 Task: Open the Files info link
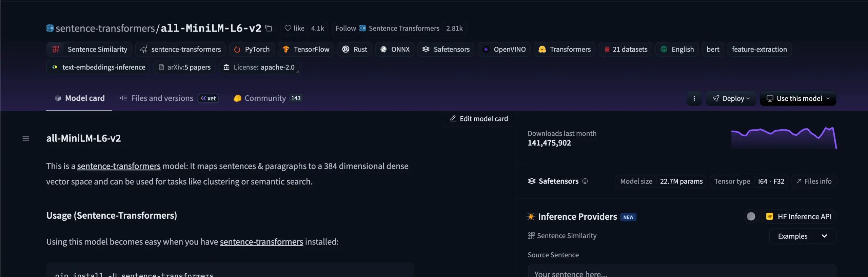pyautogui.click(x=814, y=181)
